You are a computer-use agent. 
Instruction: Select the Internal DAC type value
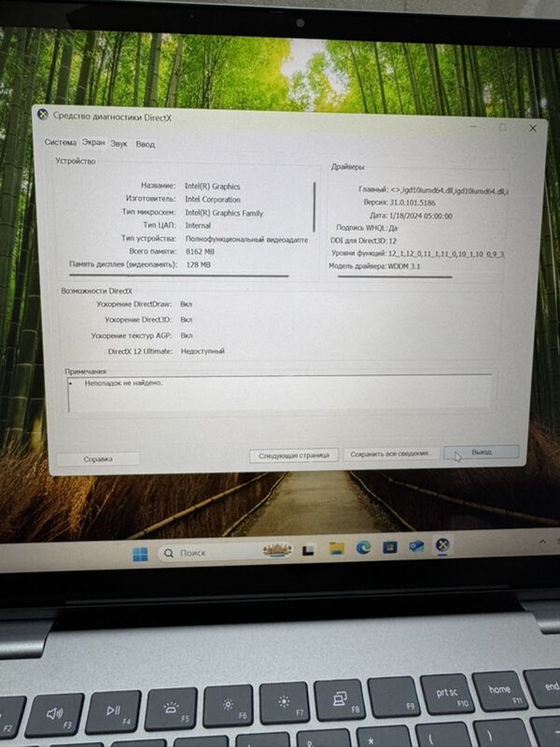click(x=198, y=225)
